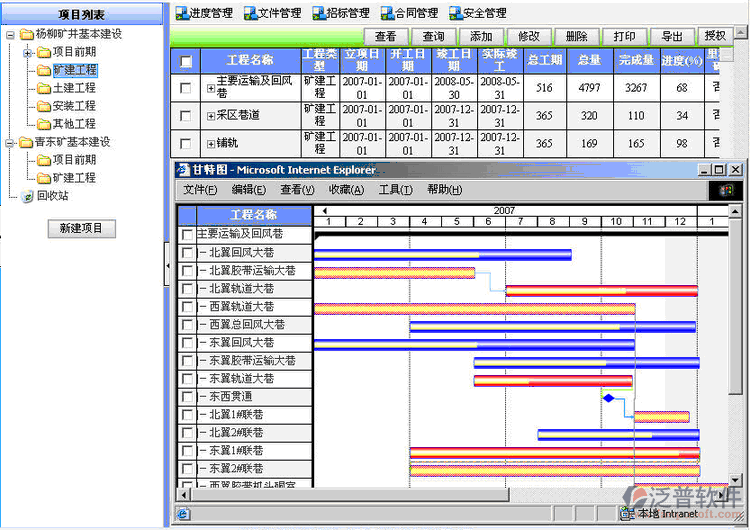Click the red progress bar for 北翼轨道大巷
Viewport: 752px width, 530px height.
(601, 291)
